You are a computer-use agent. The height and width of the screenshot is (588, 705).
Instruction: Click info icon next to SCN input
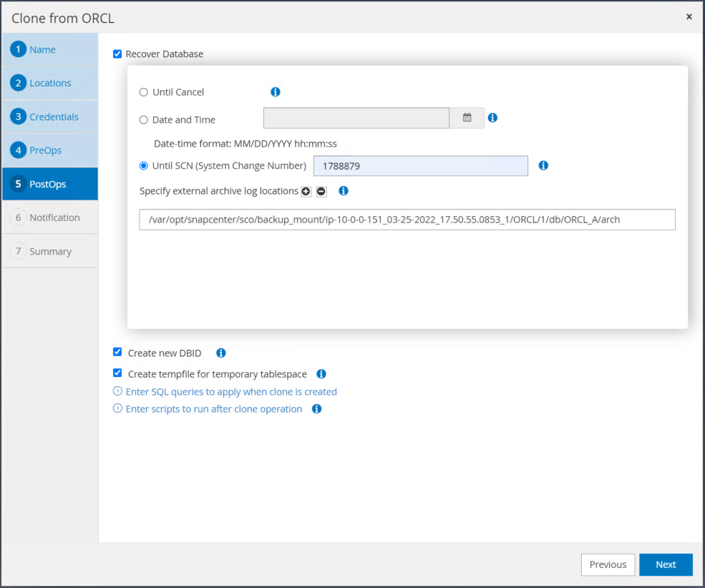(543, 165)
